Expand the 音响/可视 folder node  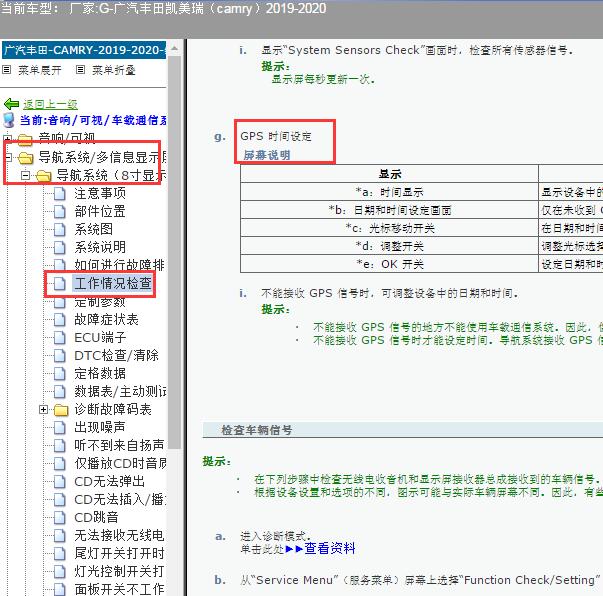click(x=7, y=137)
